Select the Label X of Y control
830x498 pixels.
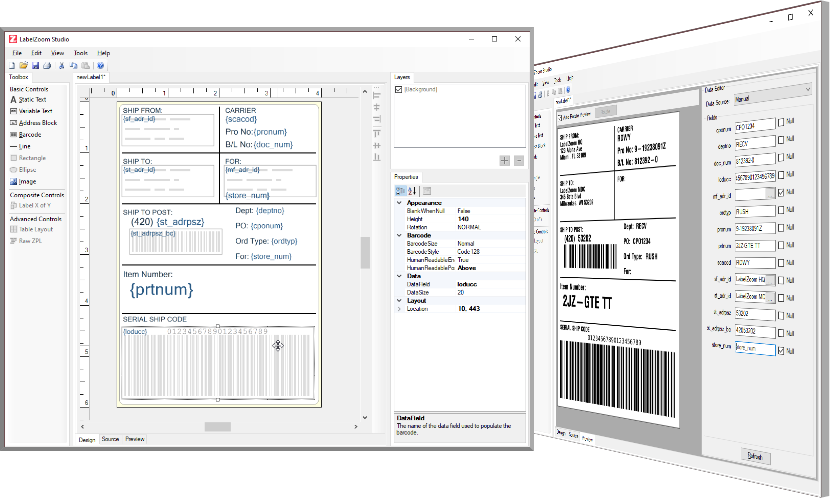[31, 205]
